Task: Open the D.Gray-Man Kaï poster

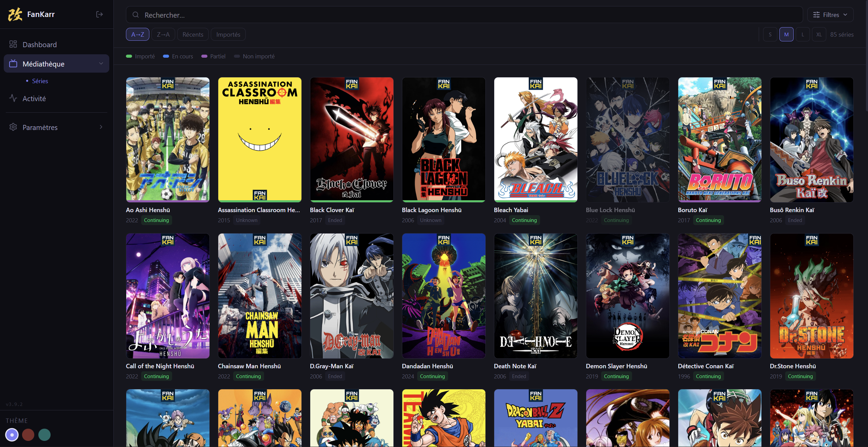Action: click(x=352, y=296)
